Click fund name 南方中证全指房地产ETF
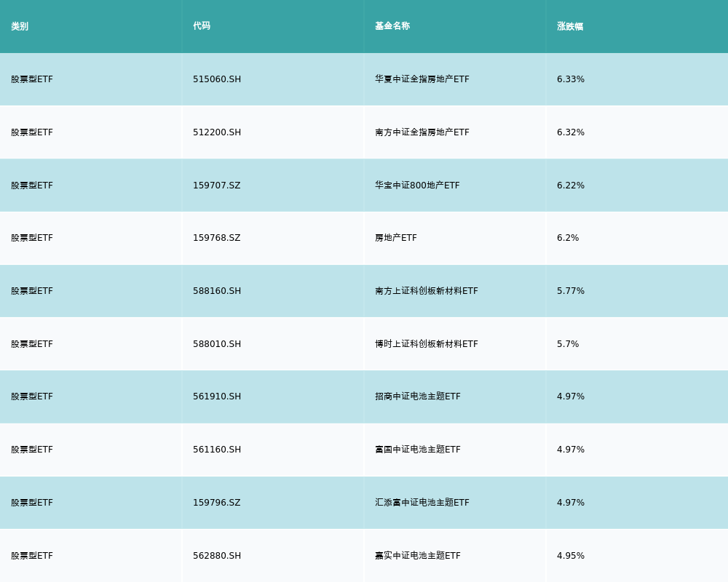The width and height of the screenshot is (728, 582). coord(422,132)
